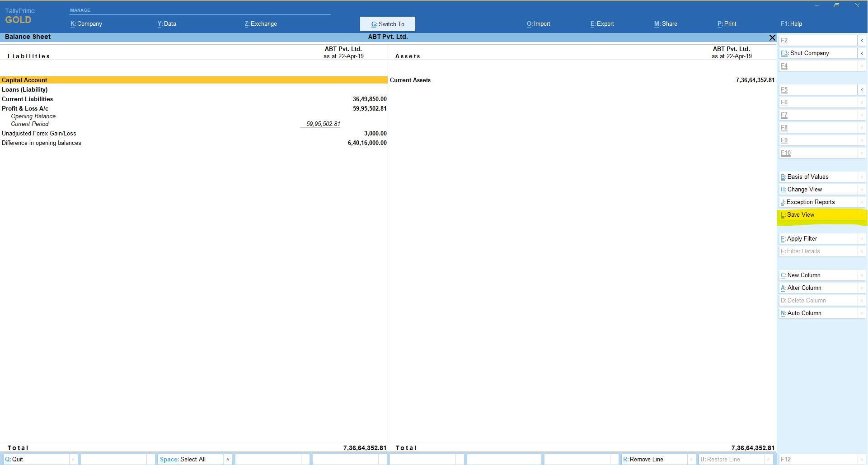
Task: Expand the arrow next to F2 button
Action: coord(862,41)
